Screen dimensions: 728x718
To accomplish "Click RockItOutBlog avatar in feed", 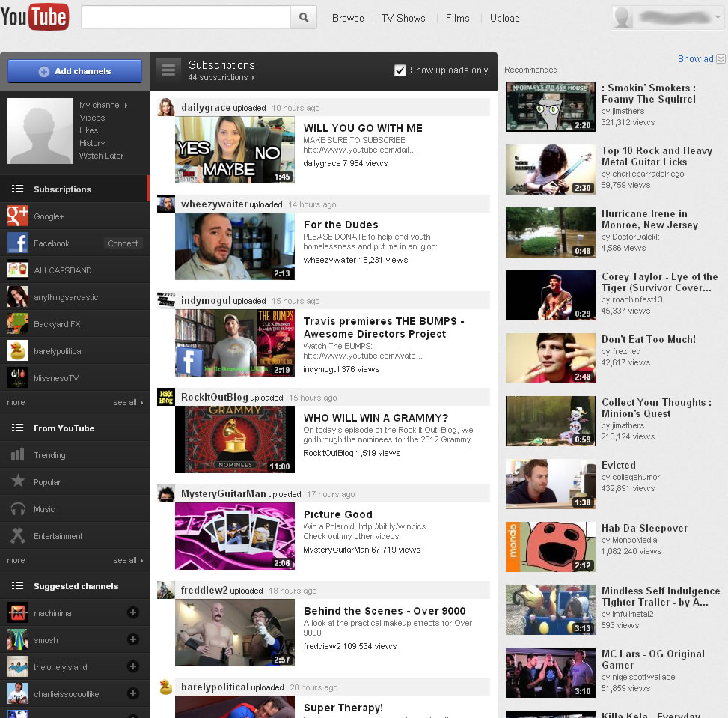I will 166,397.
